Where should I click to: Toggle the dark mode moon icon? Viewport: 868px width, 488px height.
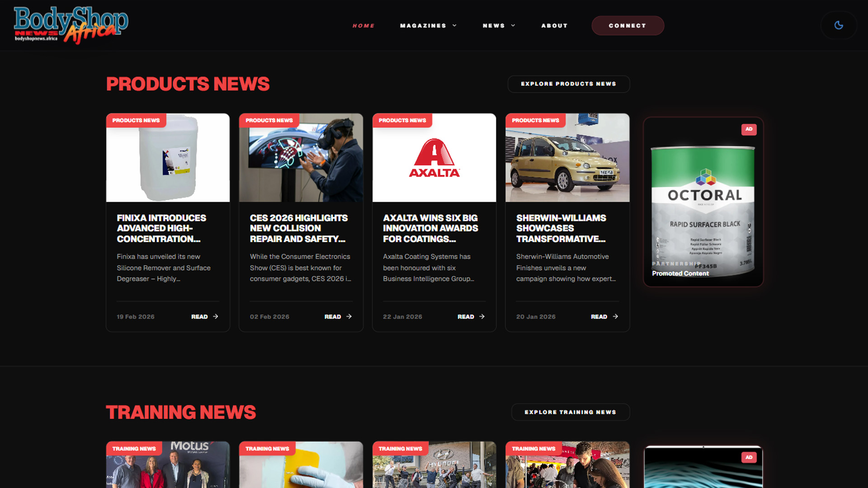tap(839, 25)
